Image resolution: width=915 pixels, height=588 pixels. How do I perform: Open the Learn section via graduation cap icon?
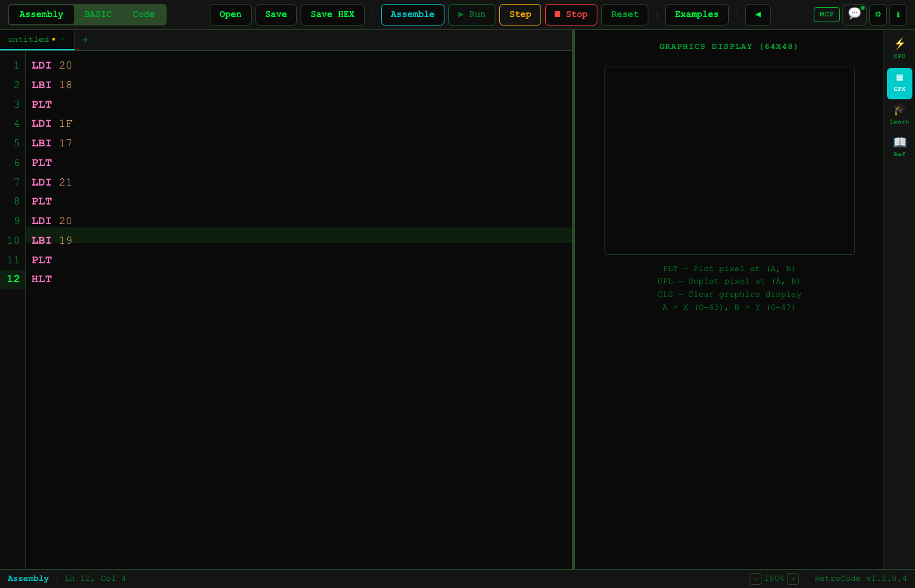coord(899,114)
